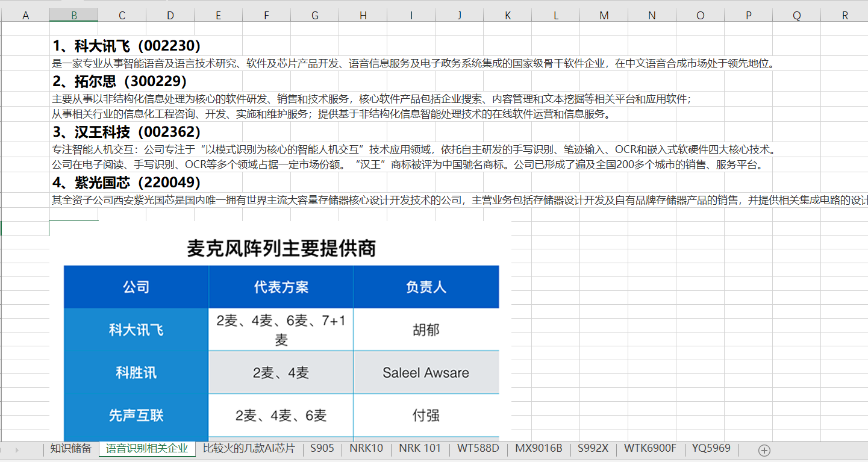Click the row starting 其全资子公司西安紫光国芯
Image resolution: width=868 pixels, height=462 pixels.
coord(460,201)
